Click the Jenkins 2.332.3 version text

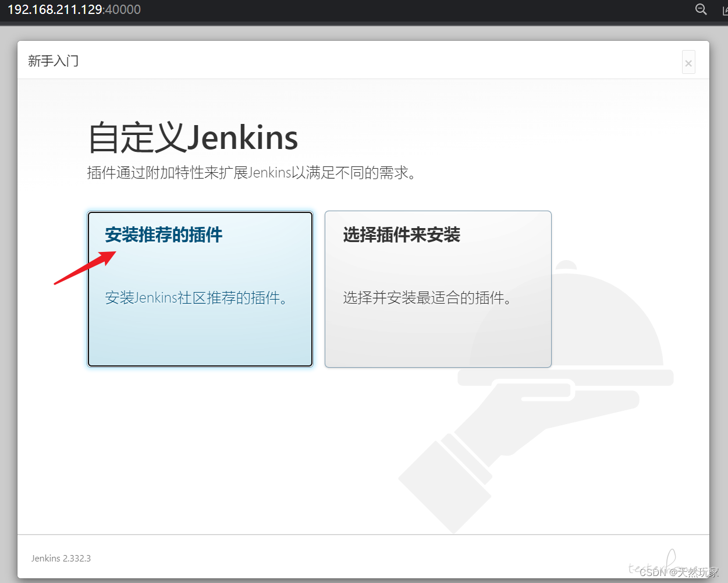pyautogui.click(x=61, y=558)
